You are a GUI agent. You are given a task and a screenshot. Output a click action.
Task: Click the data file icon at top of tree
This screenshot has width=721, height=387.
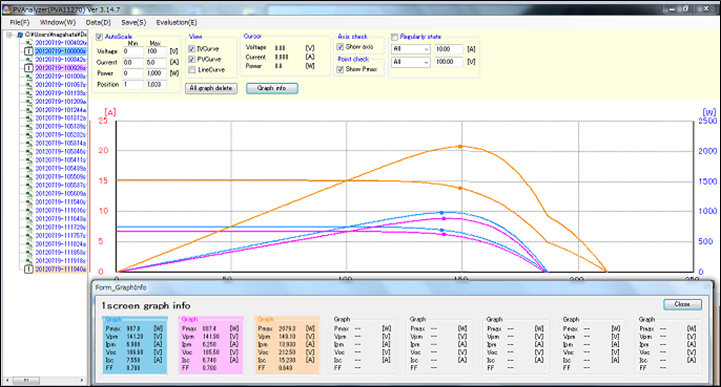29,43
